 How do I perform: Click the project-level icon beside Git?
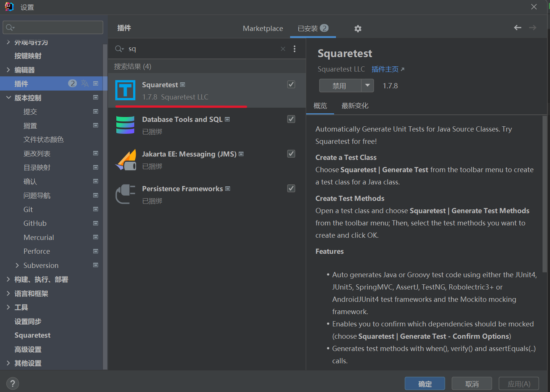pos(96,209)
